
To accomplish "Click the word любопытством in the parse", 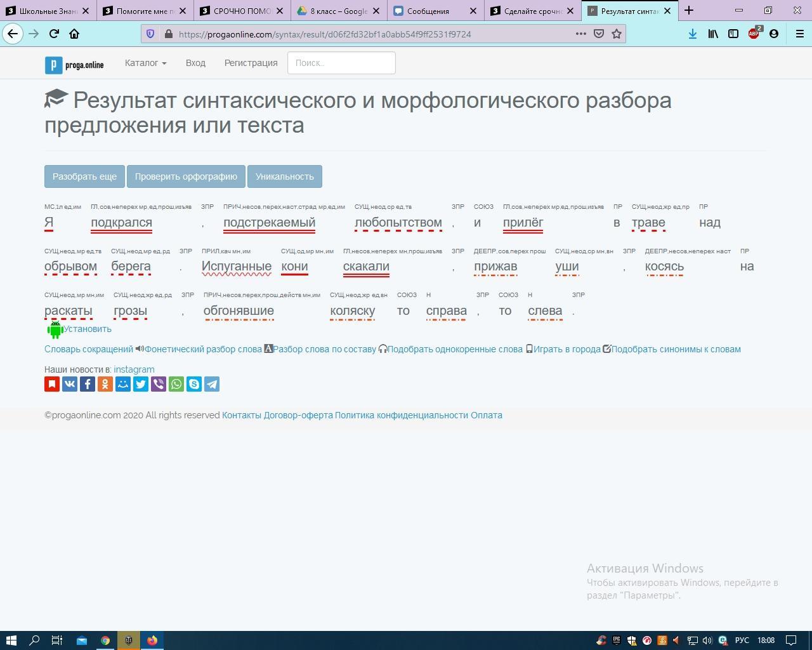I will pyautogui.click(x=398, y=223).
